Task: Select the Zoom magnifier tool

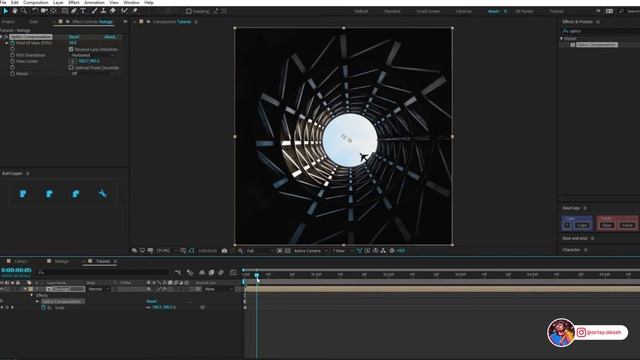Action: pyautogui.click(x=24, y=11)
